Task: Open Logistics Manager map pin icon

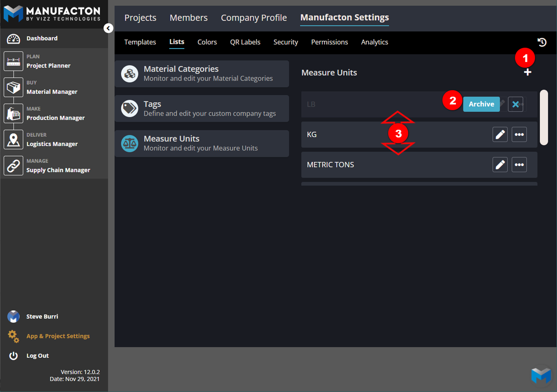Action: tap(14, 140)
